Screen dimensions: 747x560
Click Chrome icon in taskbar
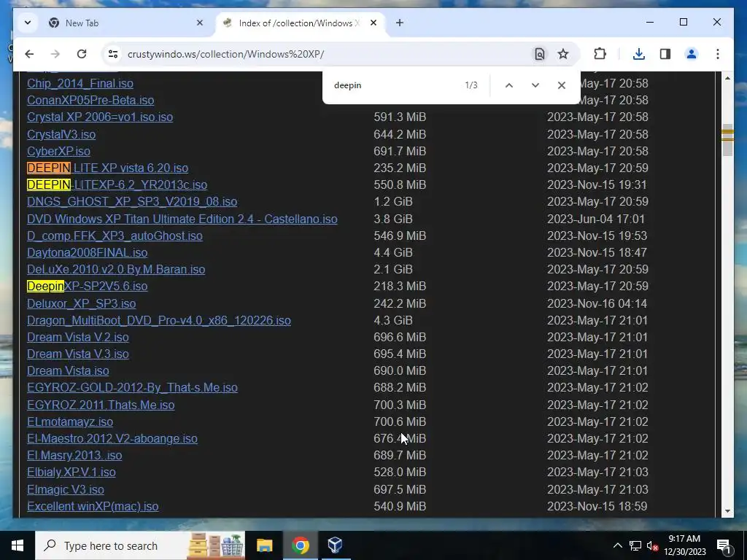(x=300, y=545)
